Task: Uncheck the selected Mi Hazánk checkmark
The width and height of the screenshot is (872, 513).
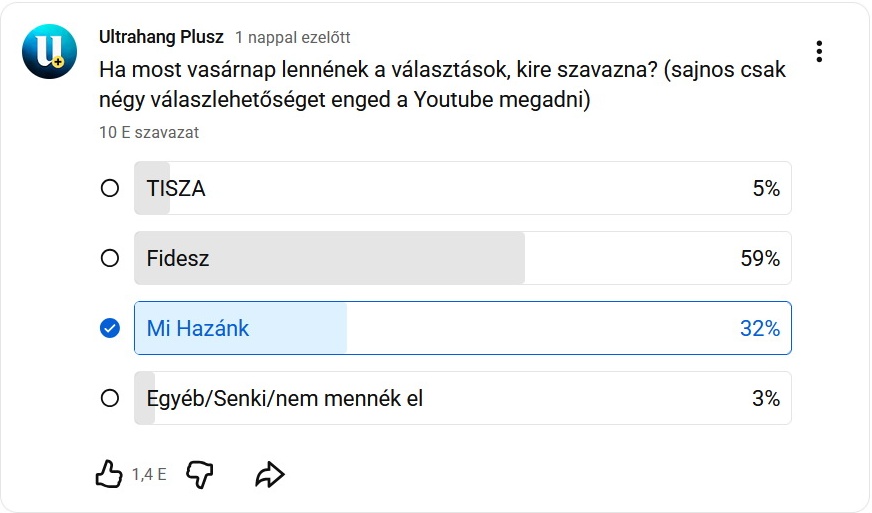Action: click(110, 328)
